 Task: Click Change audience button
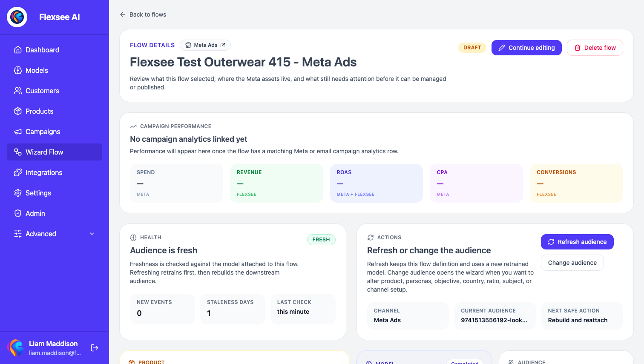tap(572, 263)
